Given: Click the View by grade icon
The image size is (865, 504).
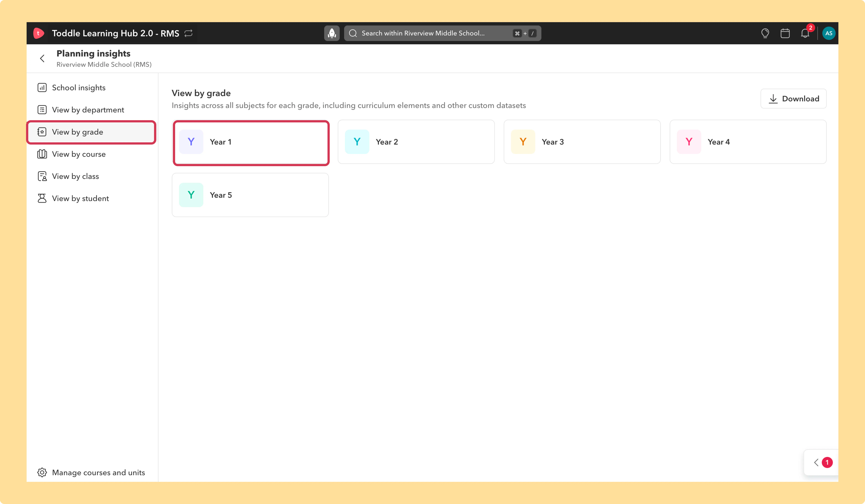Looking at the screenshot, I should (42, 132).
